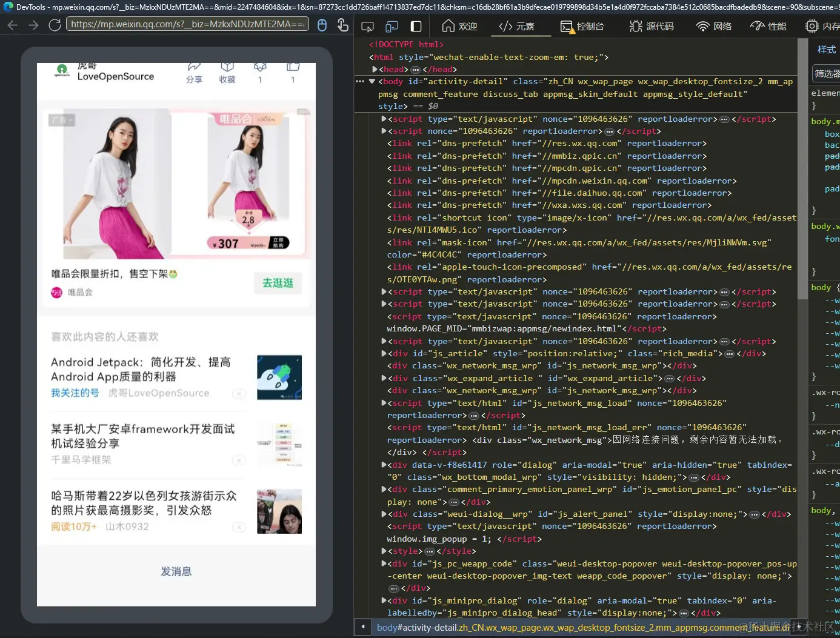Open the Android Jetpack article title
The height and width of the screenshot is (638, 840).
(x=141, y=369)
